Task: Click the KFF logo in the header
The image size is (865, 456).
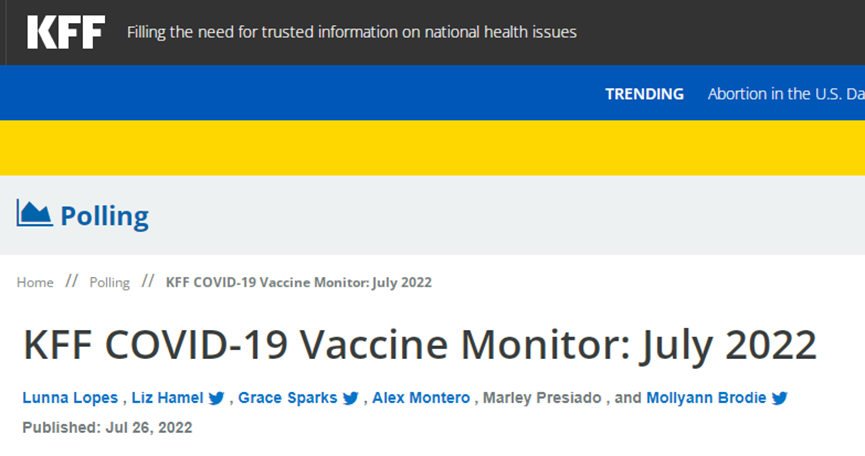Action: click(66, 32)
